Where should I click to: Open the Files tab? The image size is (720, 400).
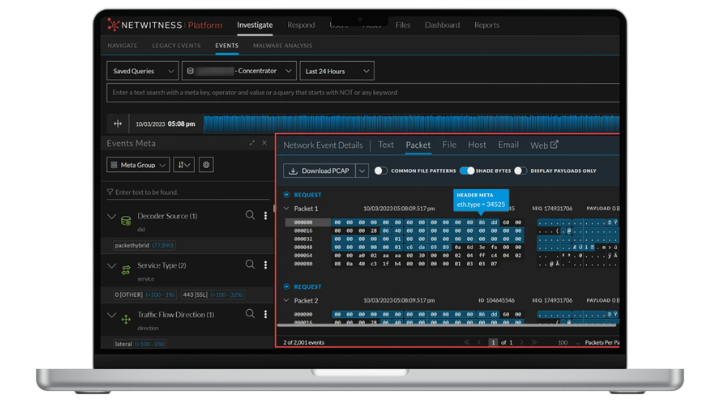coord(403,25)
